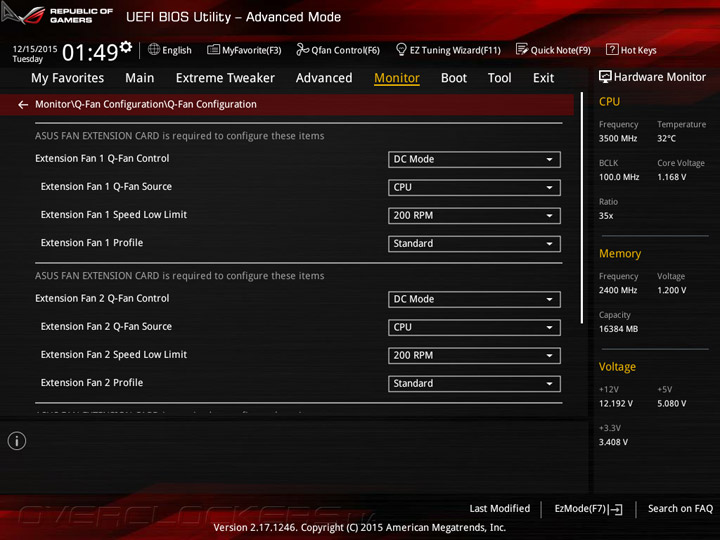
Task: Switch to Main tab
Action: [x=140, y=78]
